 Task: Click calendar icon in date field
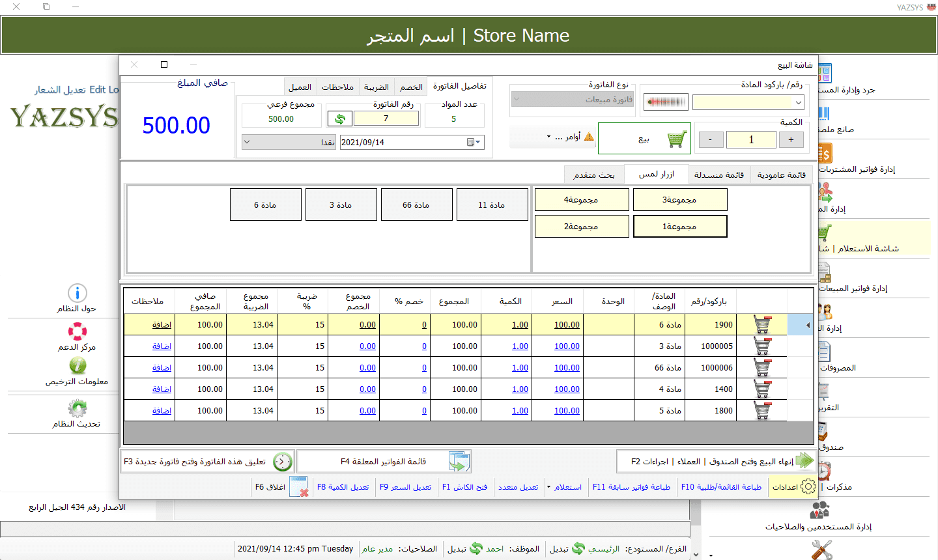tap(471, 142)
